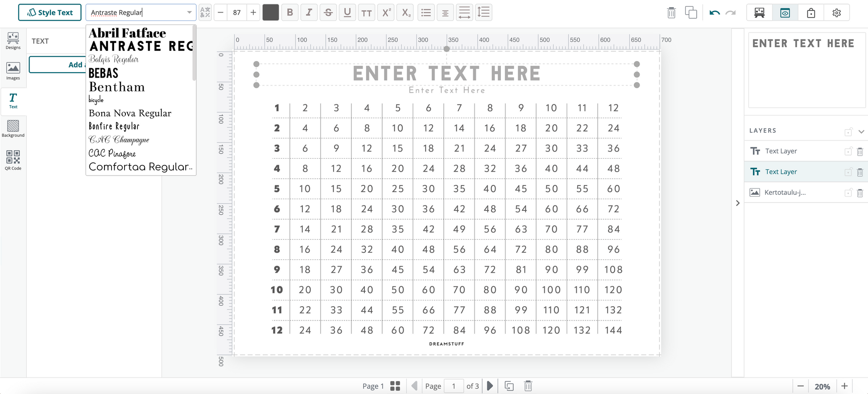Viewport: 868px width, 394px height.
Task: Choose Abril Fatface font
Action: coord(127,33)
